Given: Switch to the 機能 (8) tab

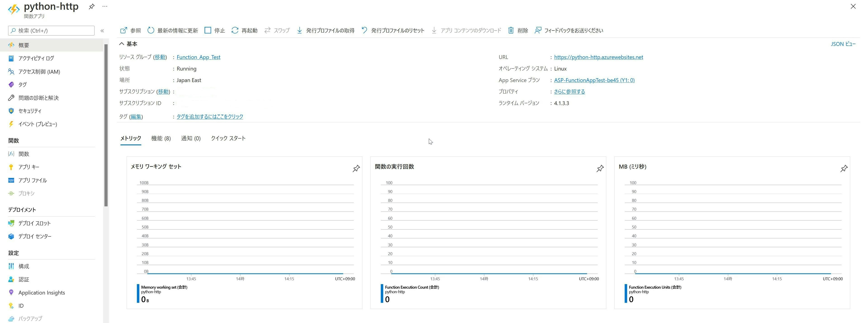Looking at the screenshot, I should [x=161, y=138].
